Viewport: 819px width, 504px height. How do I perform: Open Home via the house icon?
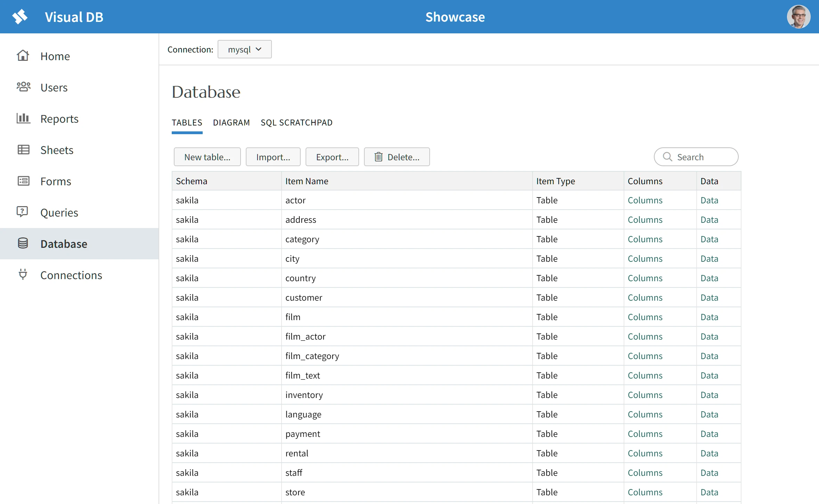click(x=23, y=56)
